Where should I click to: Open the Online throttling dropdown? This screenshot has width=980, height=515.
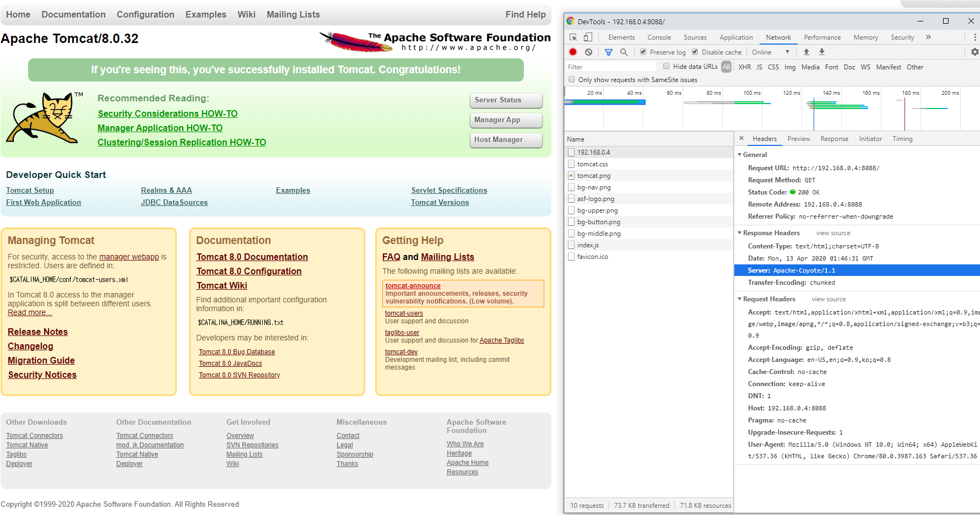tap(771, 52)
